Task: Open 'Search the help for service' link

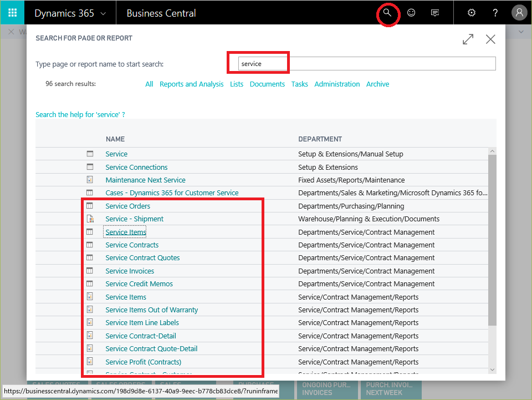Action: pos(80,115)
